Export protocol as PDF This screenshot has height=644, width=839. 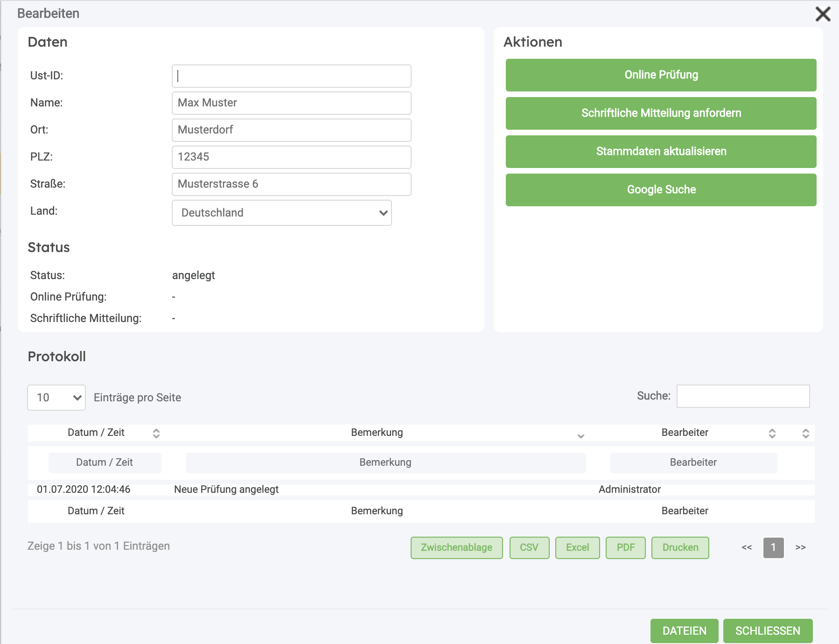tap(625, 547)
